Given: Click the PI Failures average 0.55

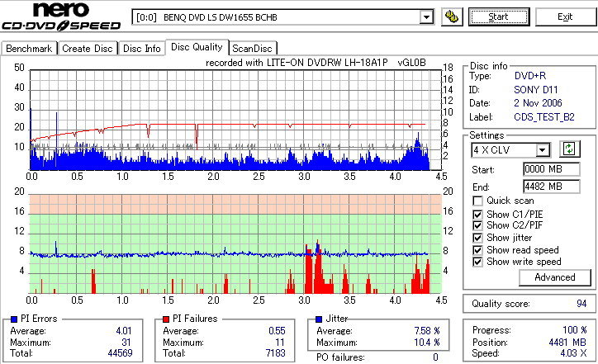Looking at the screenshot, I should pyautogui.click(x=277, y=331).
